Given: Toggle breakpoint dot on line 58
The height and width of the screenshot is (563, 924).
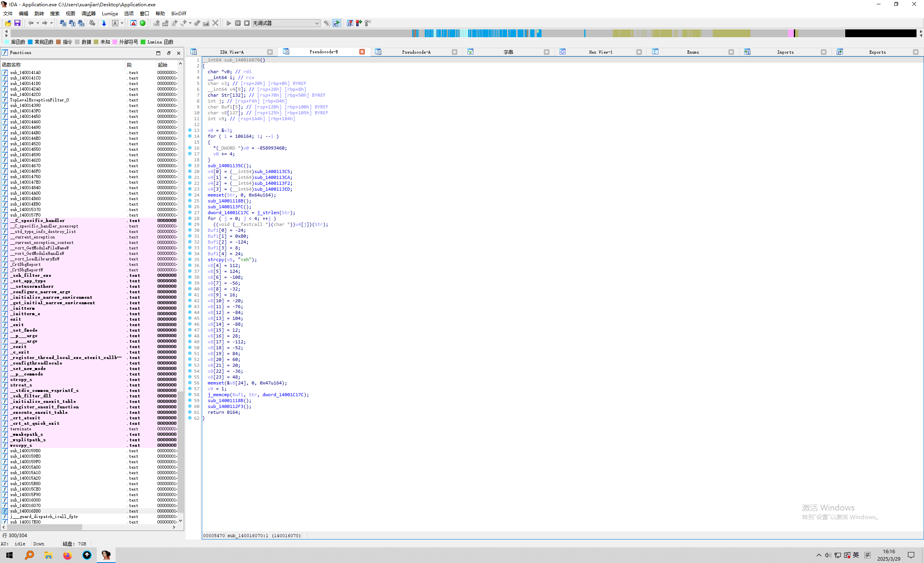Looking at the screenshot, I should (190, 395).
